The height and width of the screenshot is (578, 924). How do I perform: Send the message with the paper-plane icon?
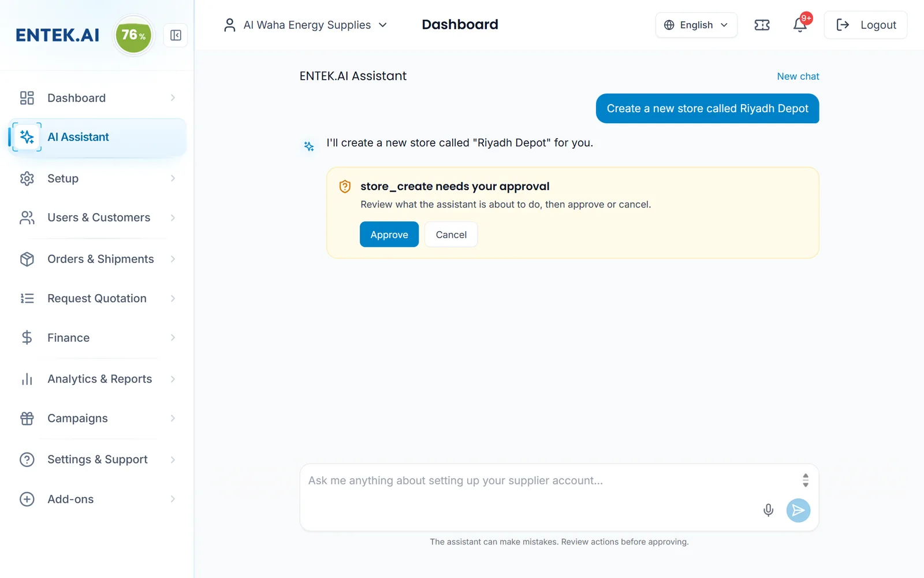798,510
